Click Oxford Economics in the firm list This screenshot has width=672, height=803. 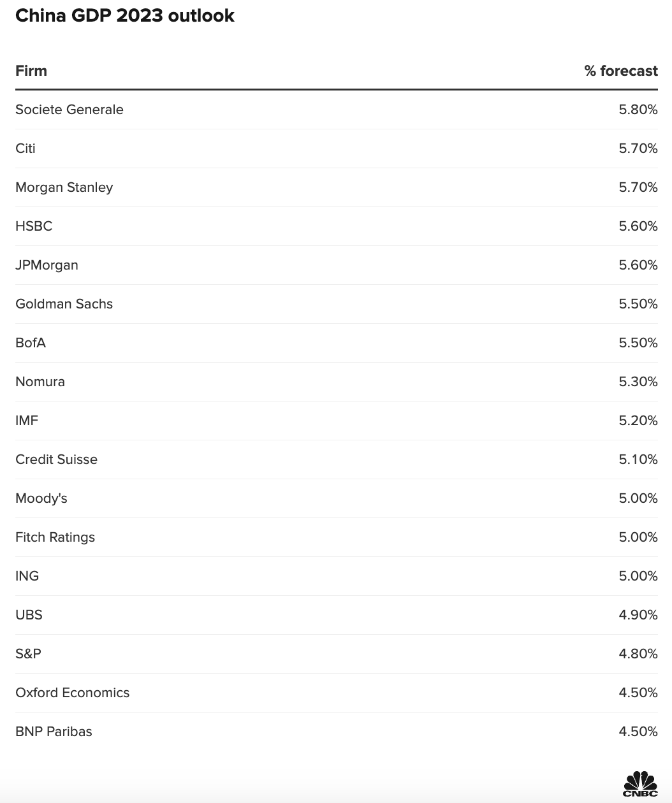click(x=72, y=693)
